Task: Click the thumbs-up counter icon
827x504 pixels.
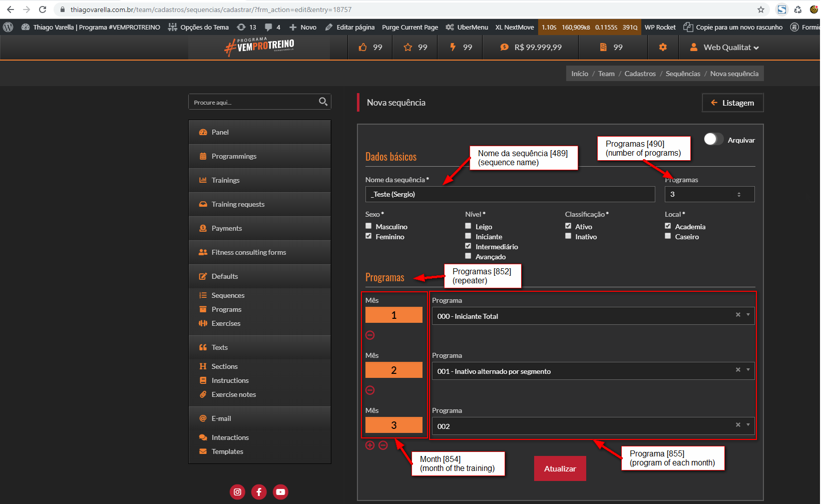Action: [363, 47]
